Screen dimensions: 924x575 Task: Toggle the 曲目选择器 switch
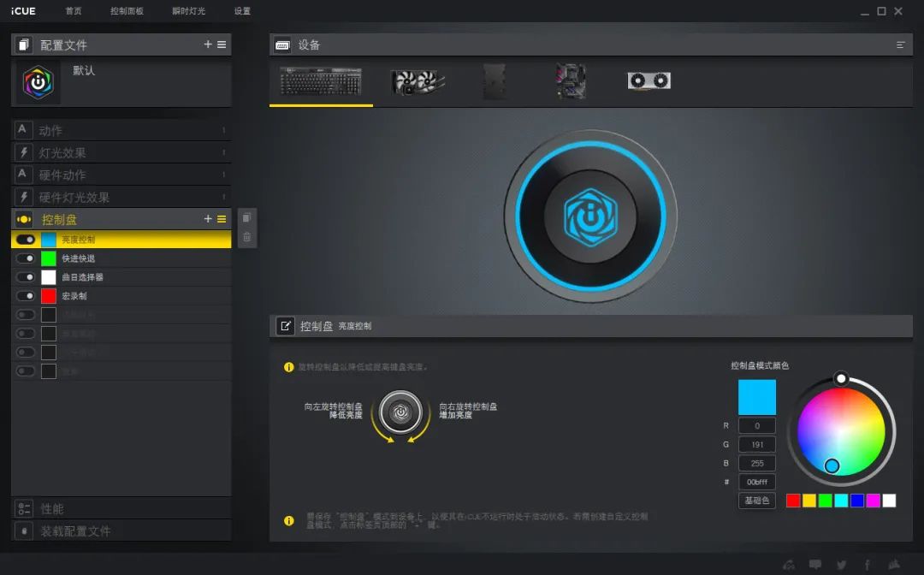[26, 277]
